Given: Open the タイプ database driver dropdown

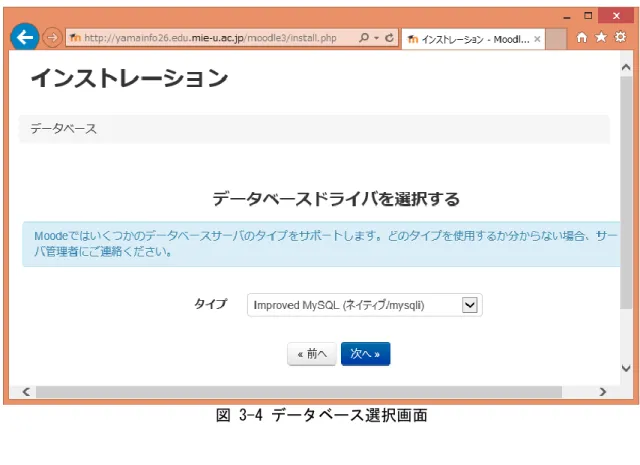Looking at the screenshot, I should pyautogui.click(x=364, y=305).
